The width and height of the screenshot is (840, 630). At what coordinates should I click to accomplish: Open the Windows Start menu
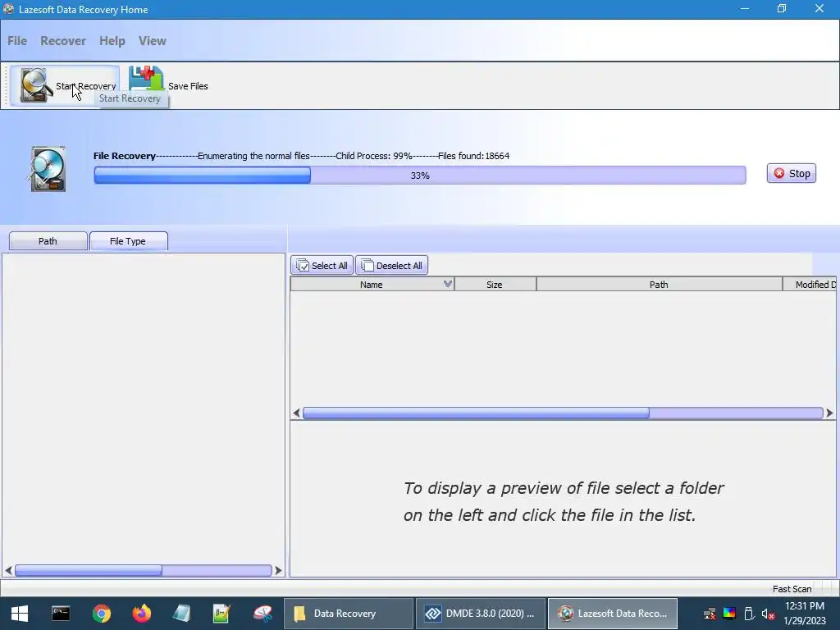pyautogui.click(x=20, y=614)
